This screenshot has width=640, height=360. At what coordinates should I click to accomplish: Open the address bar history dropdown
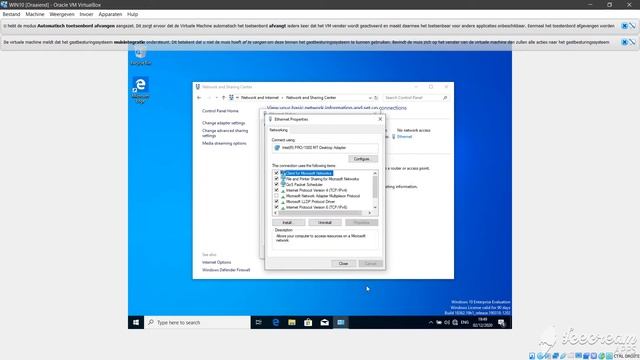pyautogui.click(x=370, y=98)
